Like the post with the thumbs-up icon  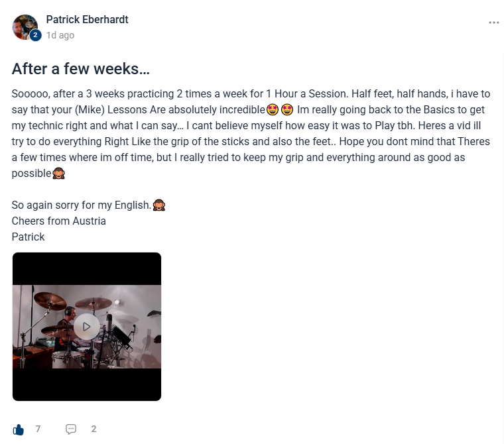(19, 429)
